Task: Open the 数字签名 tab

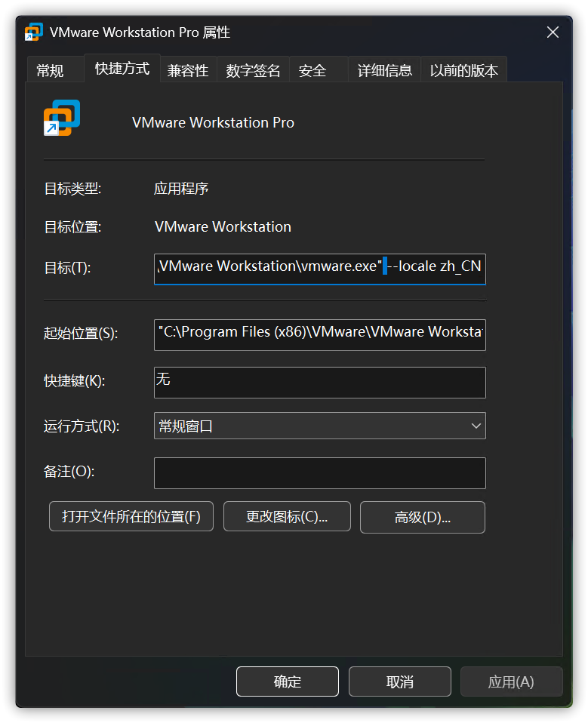Action: (x=253, y=70)
